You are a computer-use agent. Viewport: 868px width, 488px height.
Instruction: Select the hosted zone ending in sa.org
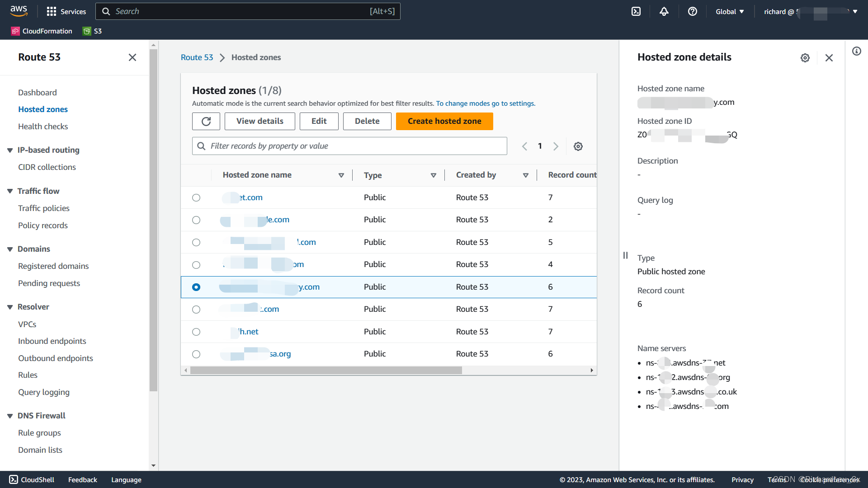[196, 354]
